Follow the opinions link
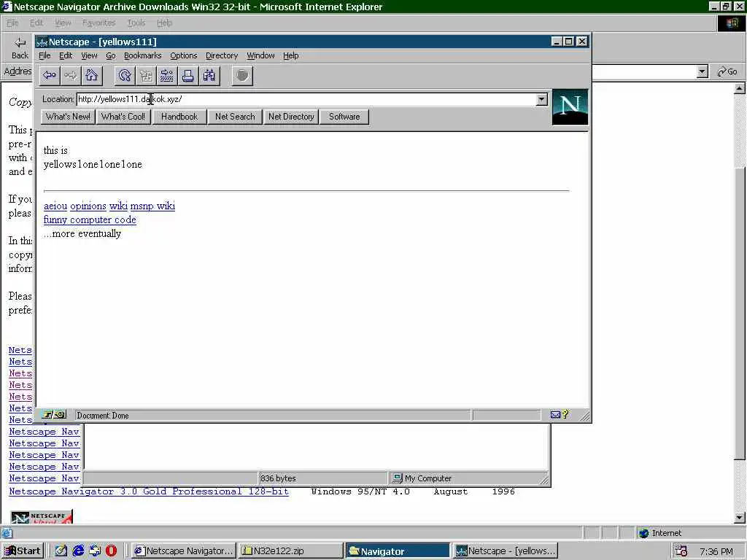 point(88,206)
